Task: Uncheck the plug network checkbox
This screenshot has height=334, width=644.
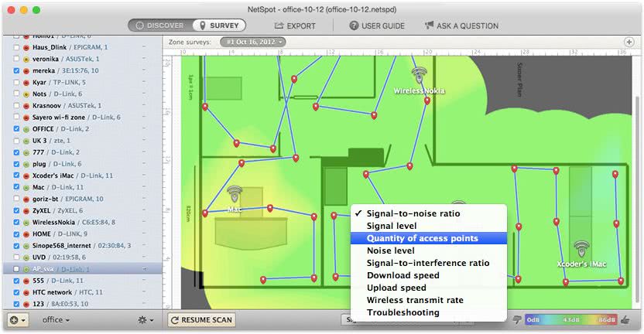Action: coord(16,164)
